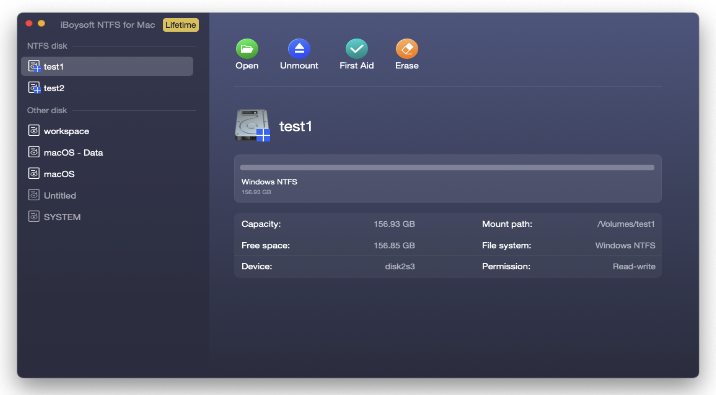The height and width of the screenshot is (395, 716).
Task: Click the green Open folder icon
Action: (x=247, y=48)
